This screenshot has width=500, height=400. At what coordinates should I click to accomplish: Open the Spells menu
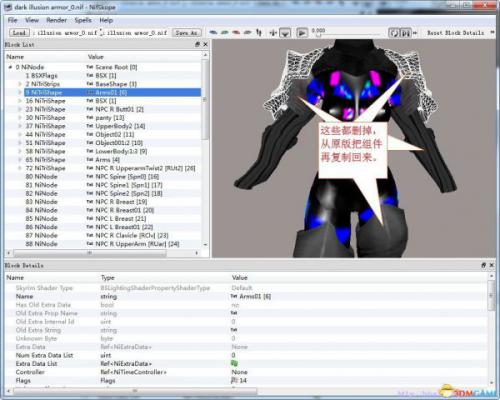click(x=83, y=20)
